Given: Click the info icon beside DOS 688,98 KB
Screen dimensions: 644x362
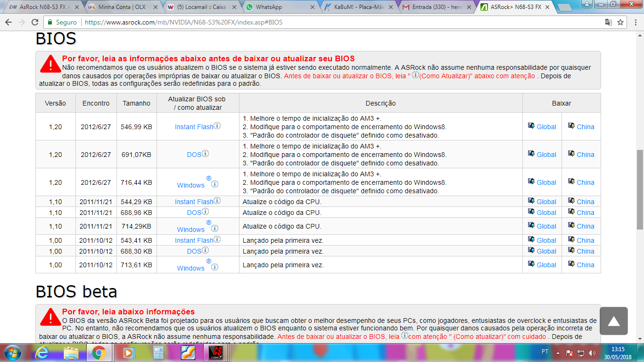Looking at the screenshot, I should (x=206, y=212).
